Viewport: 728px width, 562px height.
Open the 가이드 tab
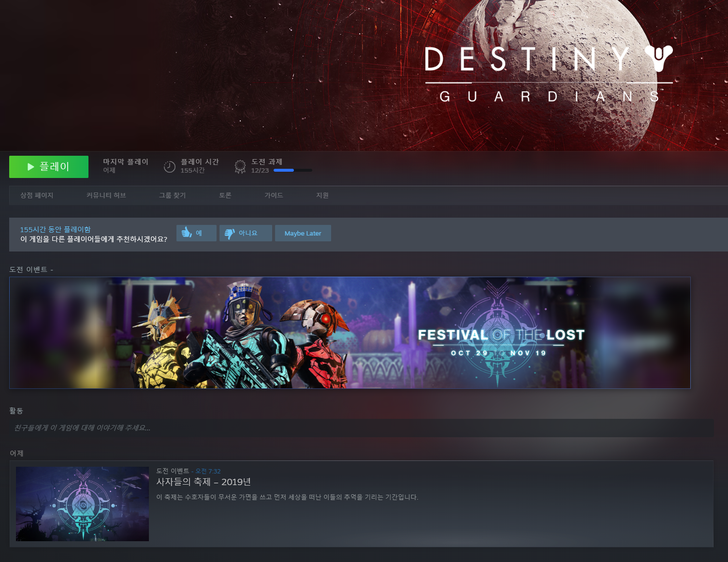[x=274, y=195]
